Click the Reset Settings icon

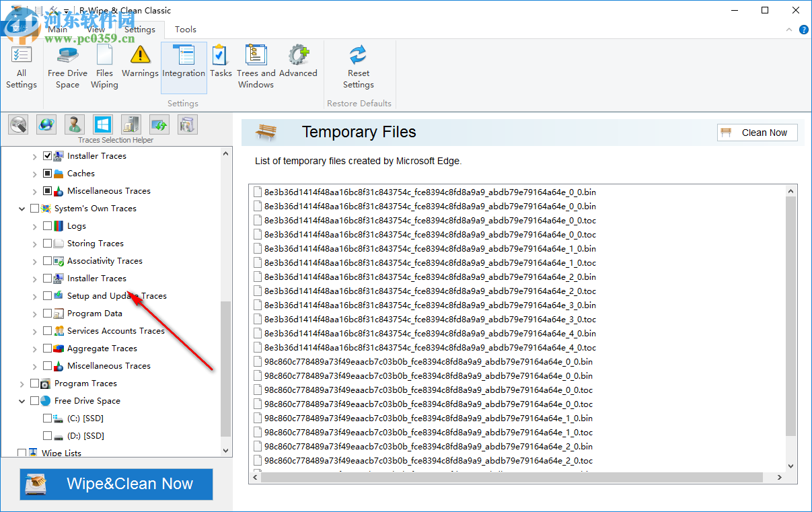coord(358,67)
